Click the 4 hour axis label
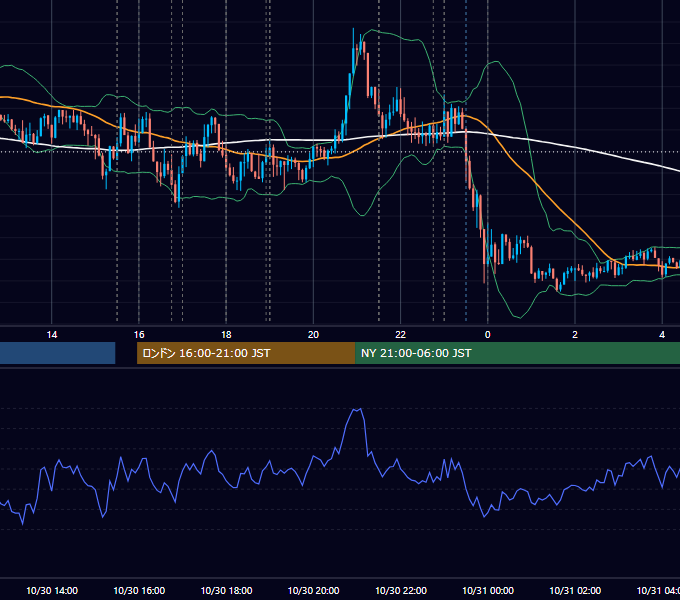 (662, 335)
